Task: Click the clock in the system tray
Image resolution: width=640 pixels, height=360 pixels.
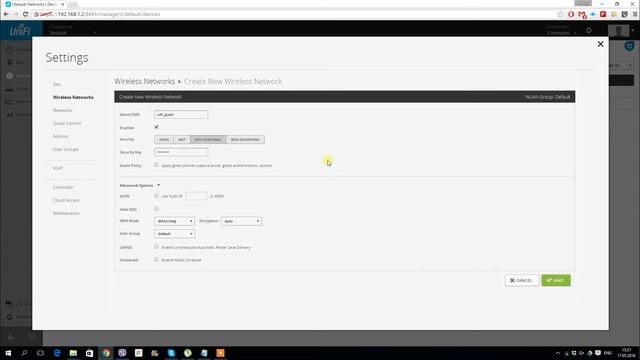Action: (x=626, y=353)
